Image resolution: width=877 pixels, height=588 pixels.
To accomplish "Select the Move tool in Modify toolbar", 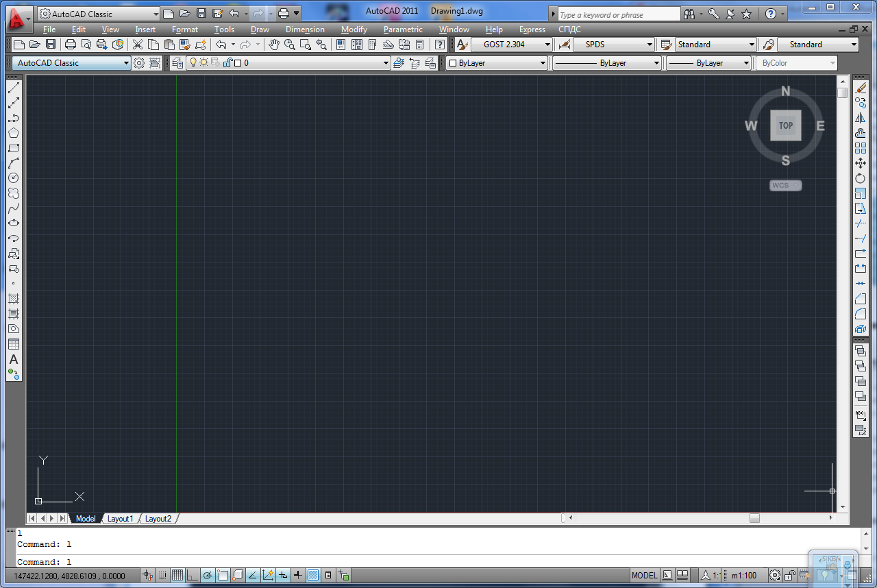I will [x=861, y=163].
